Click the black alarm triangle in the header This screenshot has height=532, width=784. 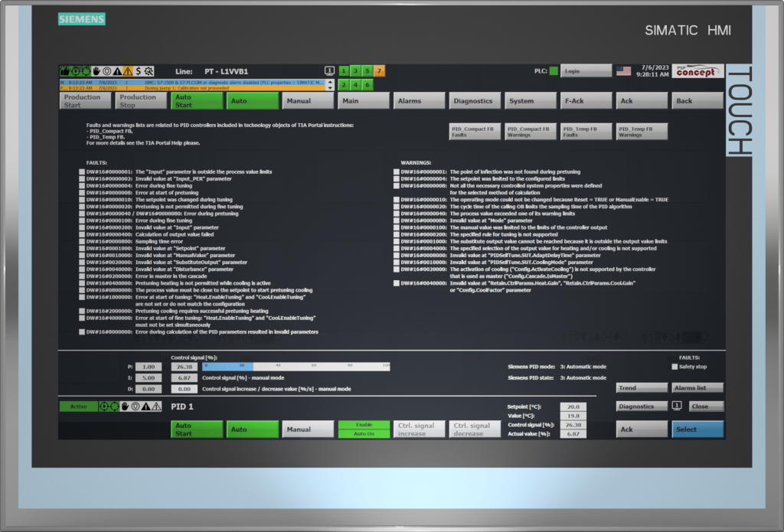pyautogui.click(x=117, y=71)
